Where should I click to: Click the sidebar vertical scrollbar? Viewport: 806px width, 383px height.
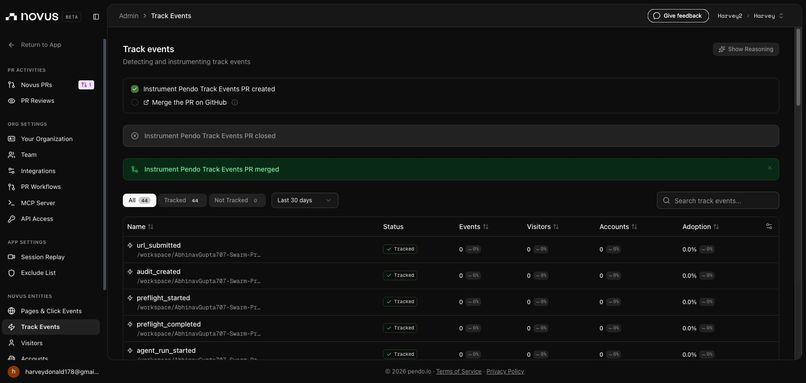[x=104, y=165]
